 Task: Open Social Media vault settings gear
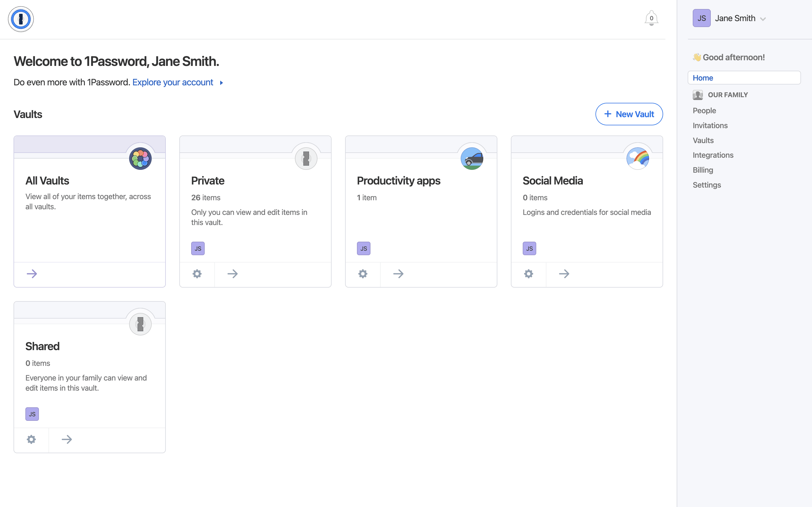(528, 274)
